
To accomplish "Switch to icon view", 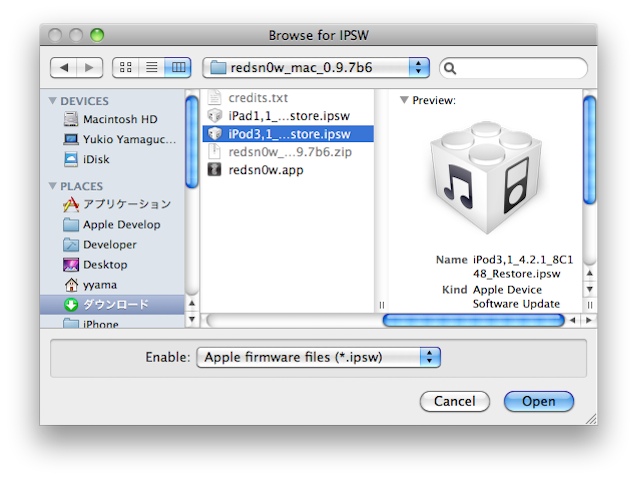I will (126, 67).
